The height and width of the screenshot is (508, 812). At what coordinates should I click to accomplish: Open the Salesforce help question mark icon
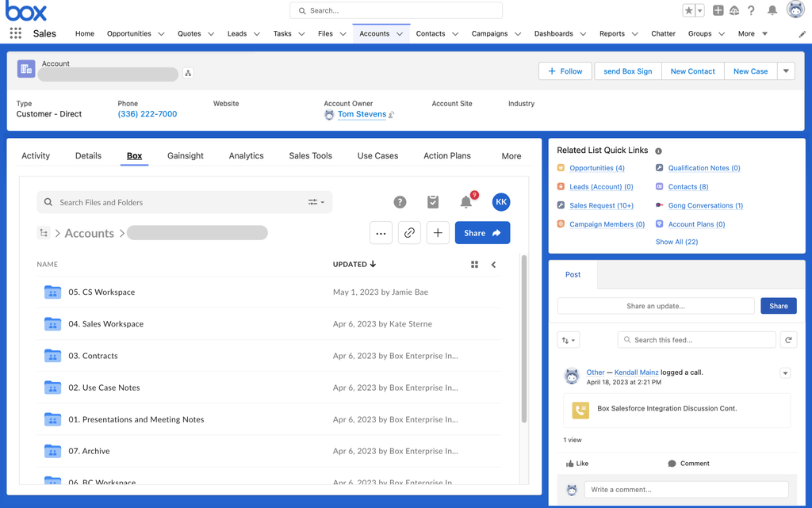751,10
